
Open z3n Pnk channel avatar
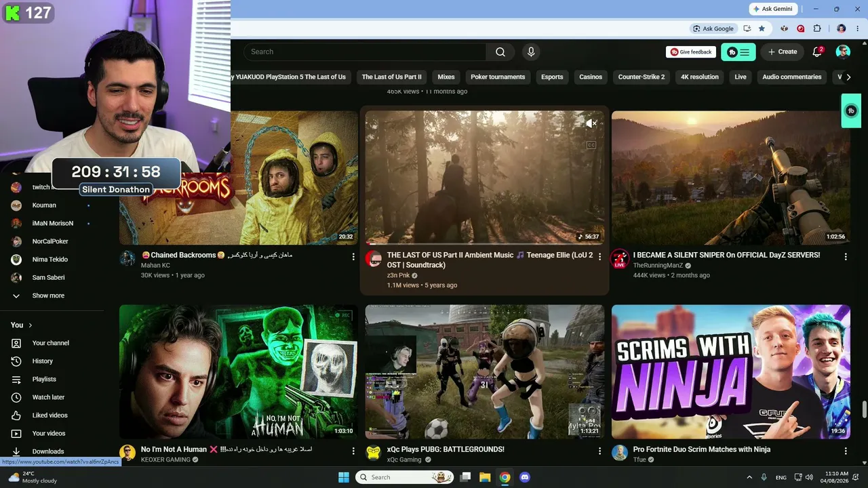[374, 258]
